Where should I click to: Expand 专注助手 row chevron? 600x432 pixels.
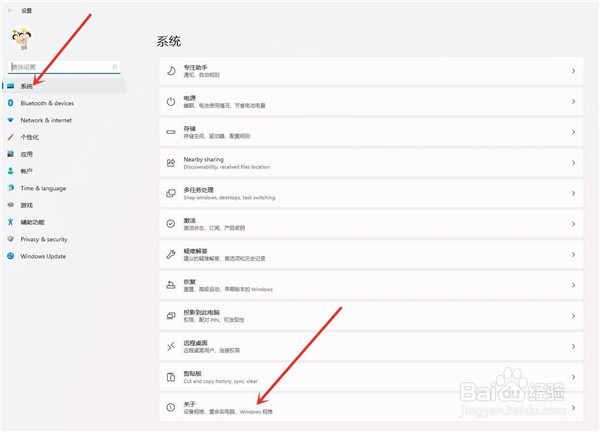[x=574, y=71]
